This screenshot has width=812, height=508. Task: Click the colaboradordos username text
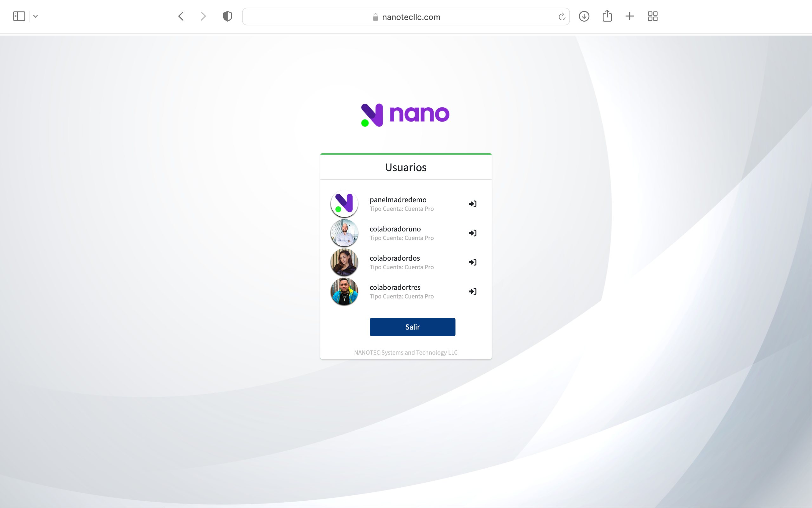pos(395,258)
